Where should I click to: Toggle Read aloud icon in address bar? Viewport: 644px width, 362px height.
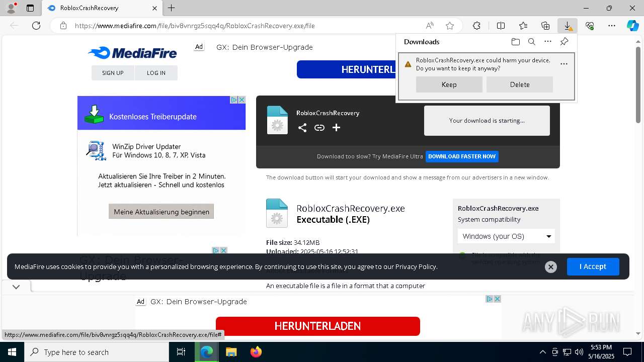pos(430,26)
